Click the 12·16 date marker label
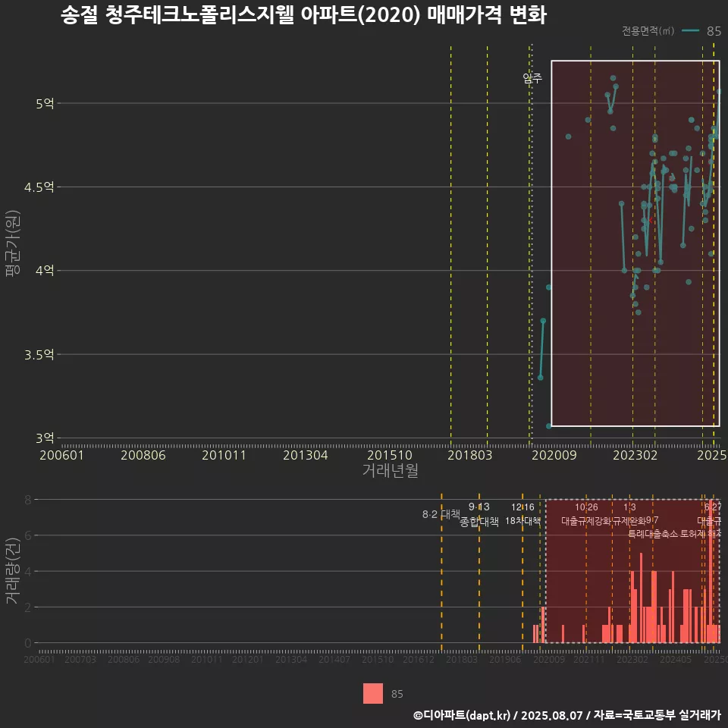 tap(522, 507)
